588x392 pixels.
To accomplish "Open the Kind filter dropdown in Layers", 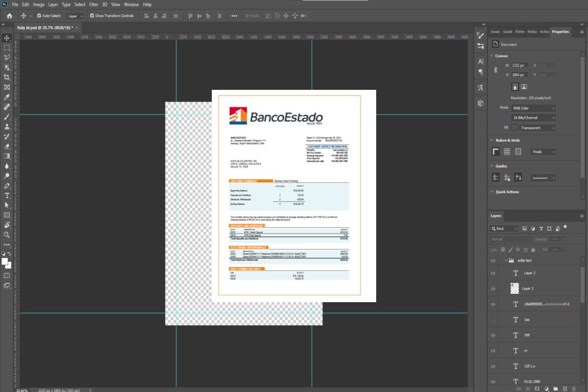I will click(x=504, y=229).
